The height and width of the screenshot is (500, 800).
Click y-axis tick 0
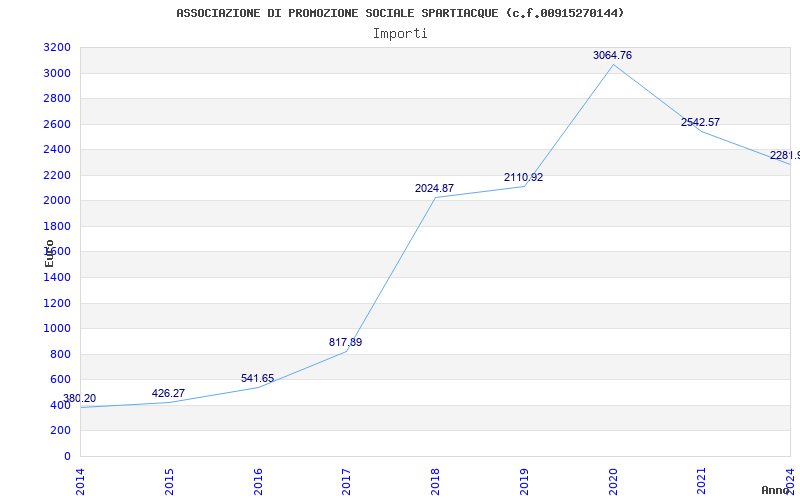[x=67, y=456]
